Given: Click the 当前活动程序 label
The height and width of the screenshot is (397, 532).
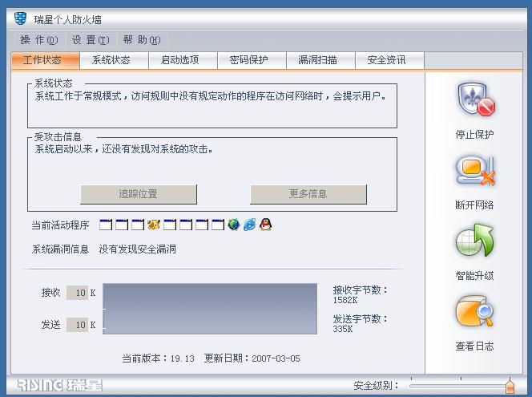Looking at the screenshot, I should pos(60,225).
